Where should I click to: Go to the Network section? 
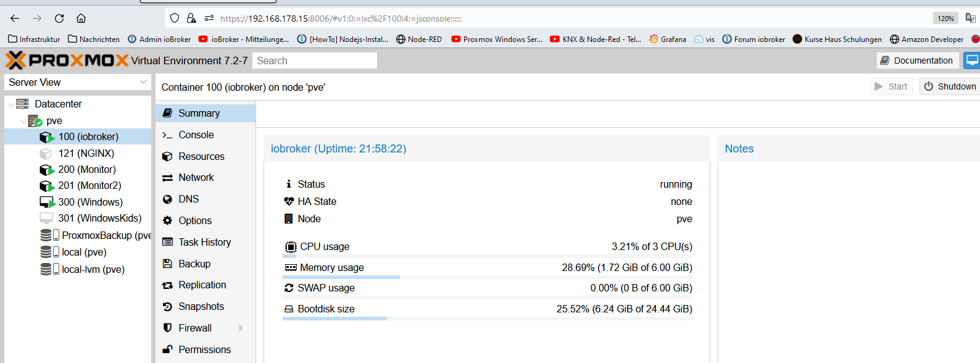coord(206,178)
